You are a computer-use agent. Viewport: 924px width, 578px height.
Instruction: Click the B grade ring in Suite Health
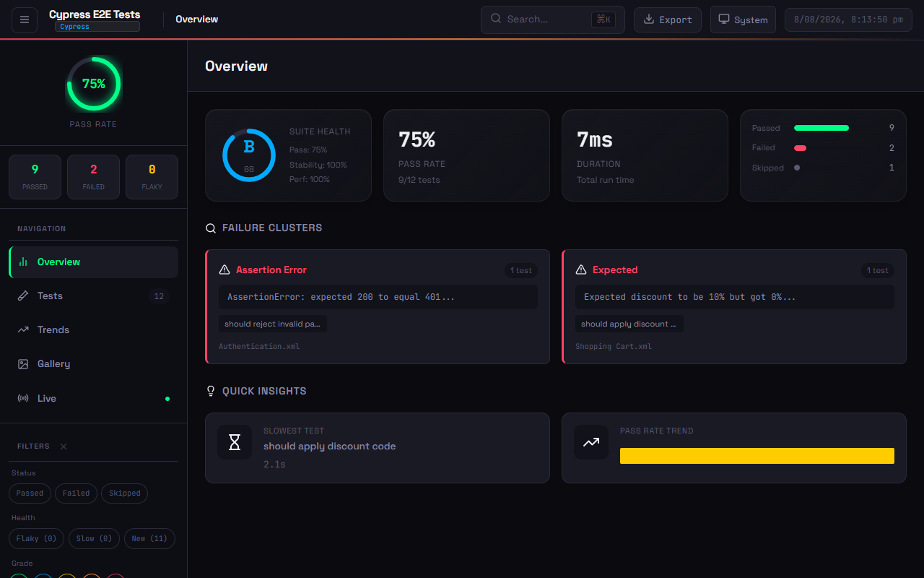pos(249,155)
